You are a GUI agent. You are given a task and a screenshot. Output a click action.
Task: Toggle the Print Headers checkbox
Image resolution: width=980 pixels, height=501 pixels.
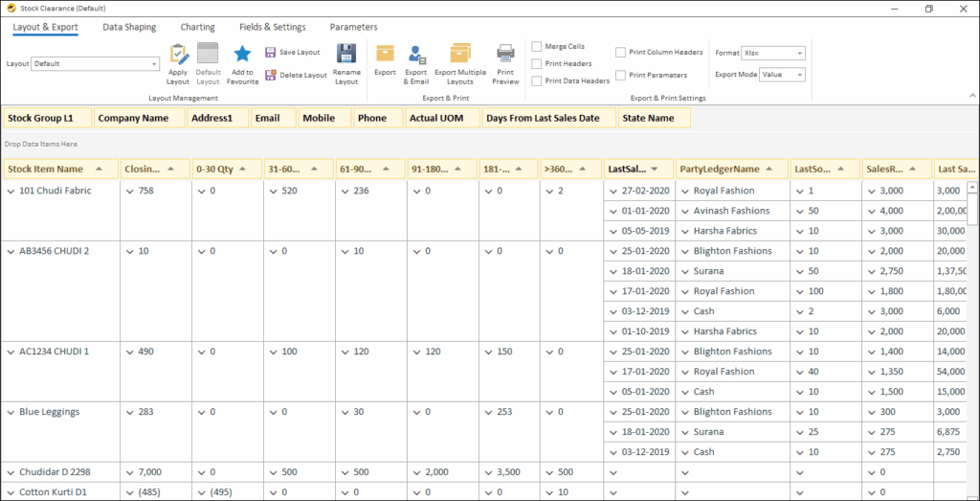(x=537, y=64)
